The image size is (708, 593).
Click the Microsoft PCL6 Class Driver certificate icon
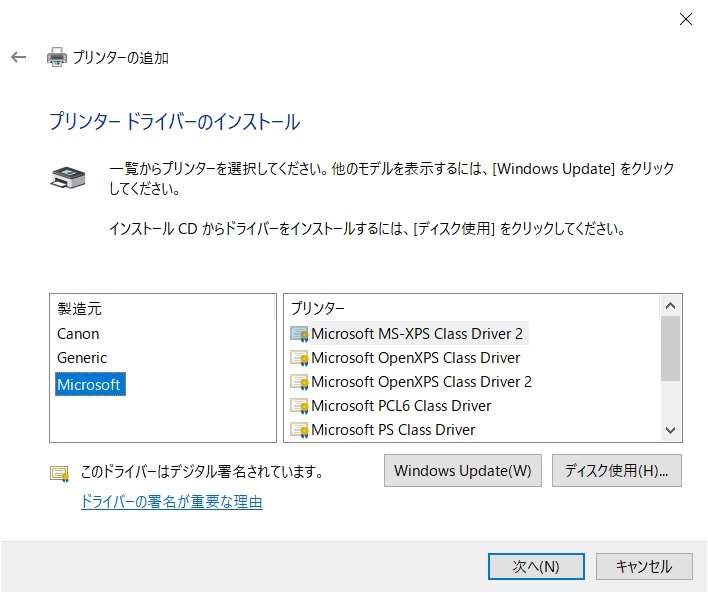(299, 406)
